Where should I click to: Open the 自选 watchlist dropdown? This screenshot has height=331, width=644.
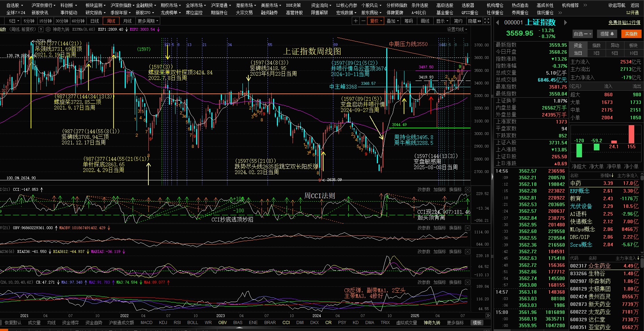coord(583,34)
